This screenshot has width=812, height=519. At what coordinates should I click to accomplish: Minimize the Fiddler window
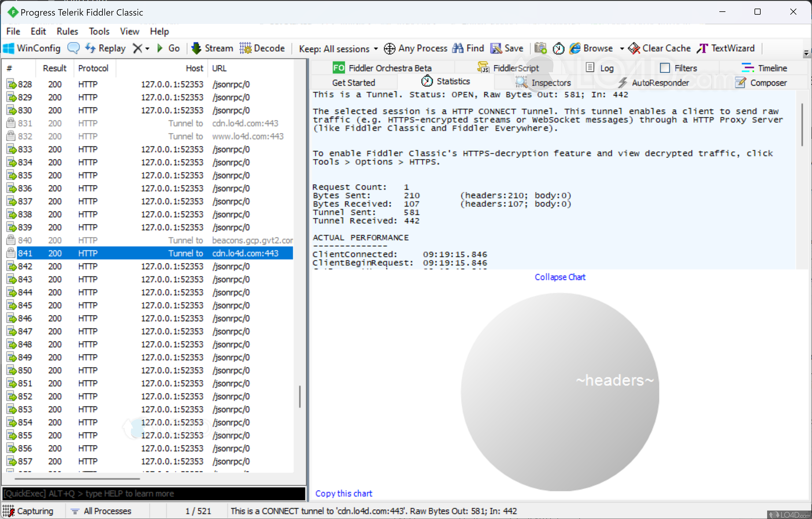click(x=722, y=12)
